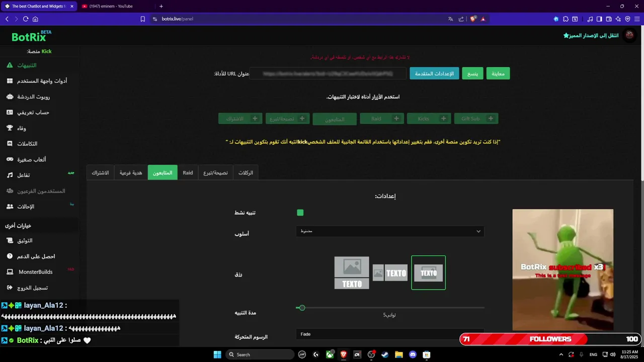Screen dimensions: 644x362
Task: Open the user avatar at top right
Action: [x=629, y=35]
